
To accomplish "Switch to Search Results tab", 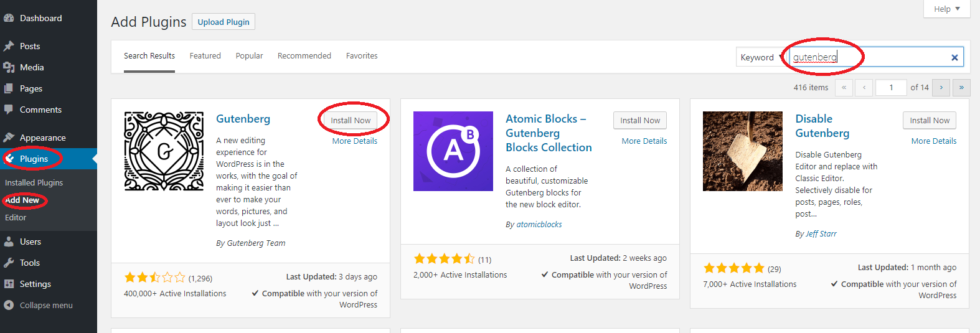I will pos(149,56).
